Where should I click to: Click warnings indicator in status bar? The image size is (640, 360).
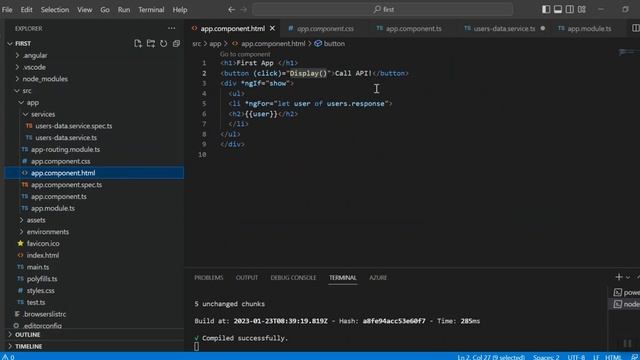(8, 357)
